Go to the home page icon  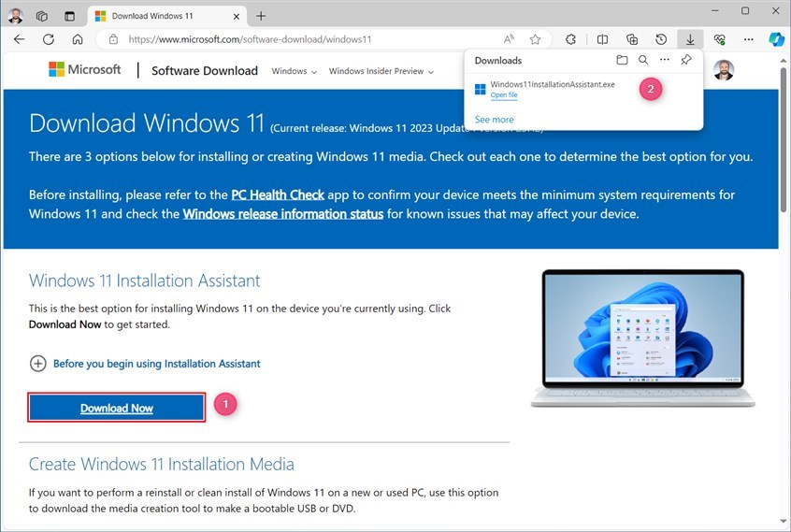point(78,39)
